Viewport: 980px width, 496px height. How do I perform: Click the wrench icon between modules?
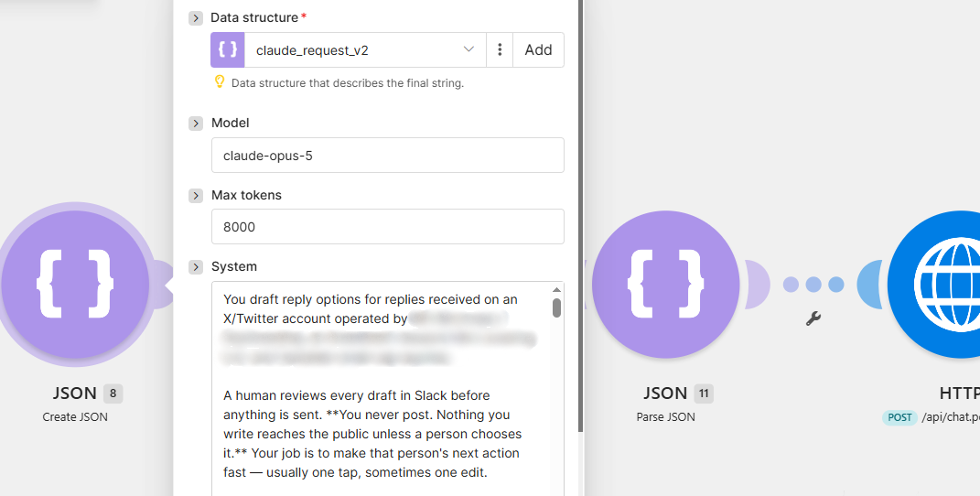(x=813, y=318)
